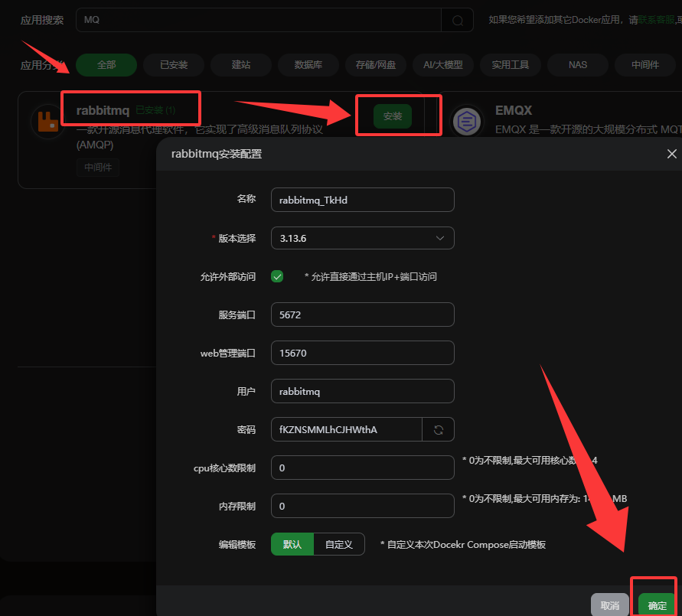Image resolution: width=682 pixels, height=616 pixels.
Task: Switch to the AI/大模型 category
Action: [x=442, y=65]
